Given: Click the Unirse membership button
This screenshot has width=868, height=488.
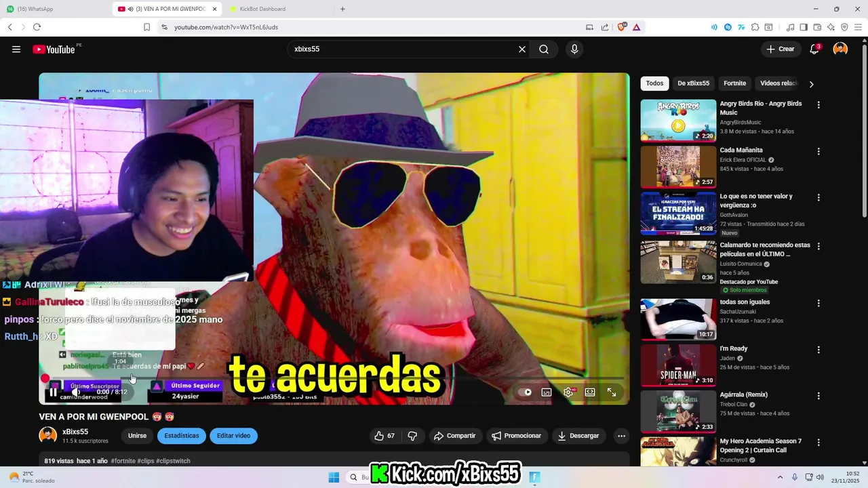Looking at the screenshot, I should point(137,436).
